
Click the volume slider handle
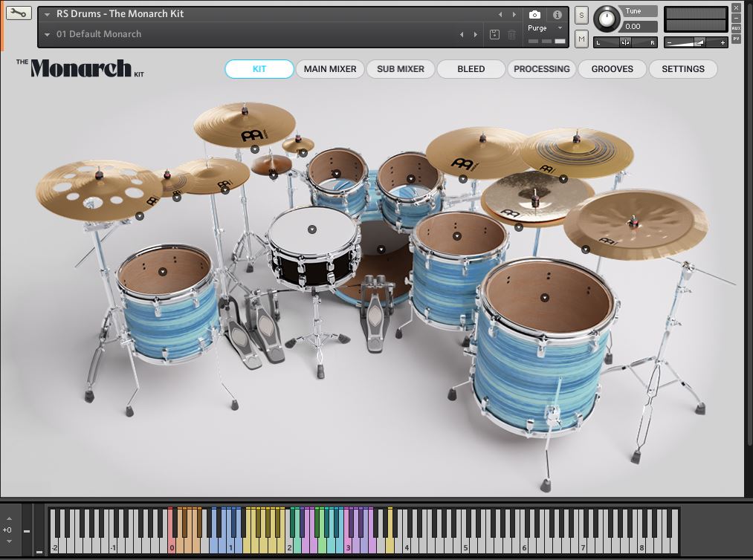click(x=699, y=43)
